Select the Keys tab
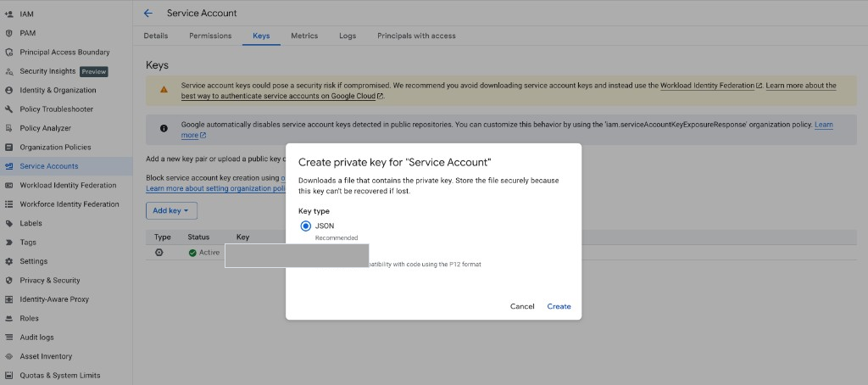This screenshot has width=868, height=385. click(x=261, y=36)
